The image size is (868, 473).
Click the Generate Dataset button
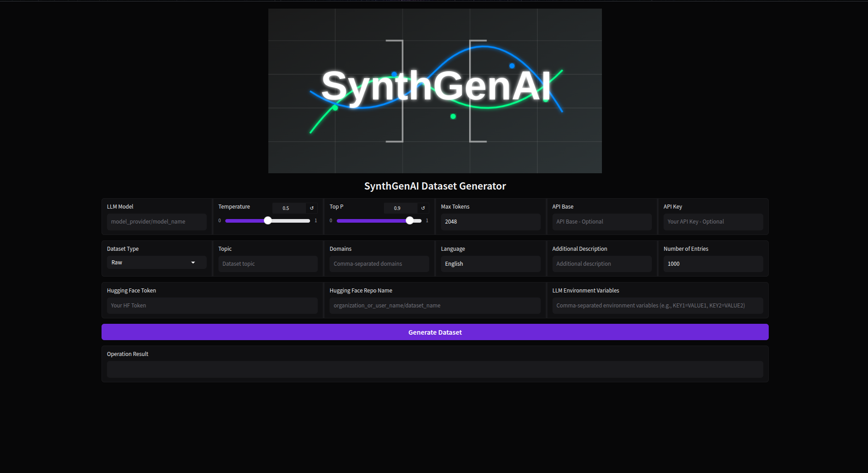(435, 332)
